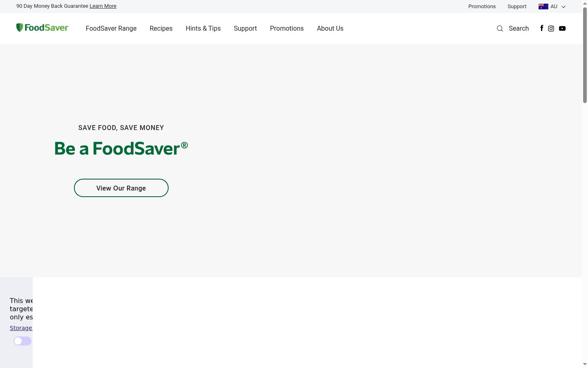Open the site search via the magnifier icon
The height and width of the screenshot is (368, 588).
(x=500, y=29)
